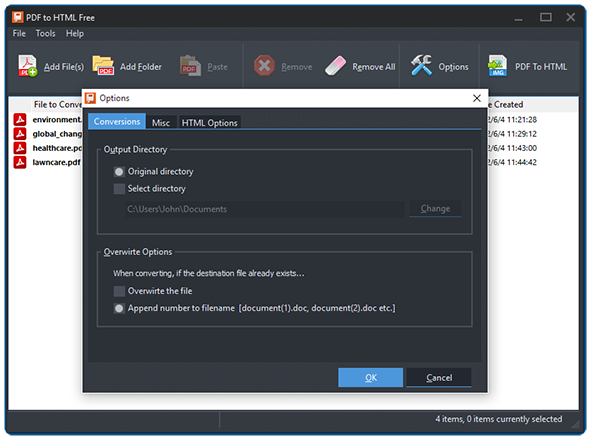Switch to the Conversions tab
The height and width of the screenshot is (439, 590).
tap(117, 122)
